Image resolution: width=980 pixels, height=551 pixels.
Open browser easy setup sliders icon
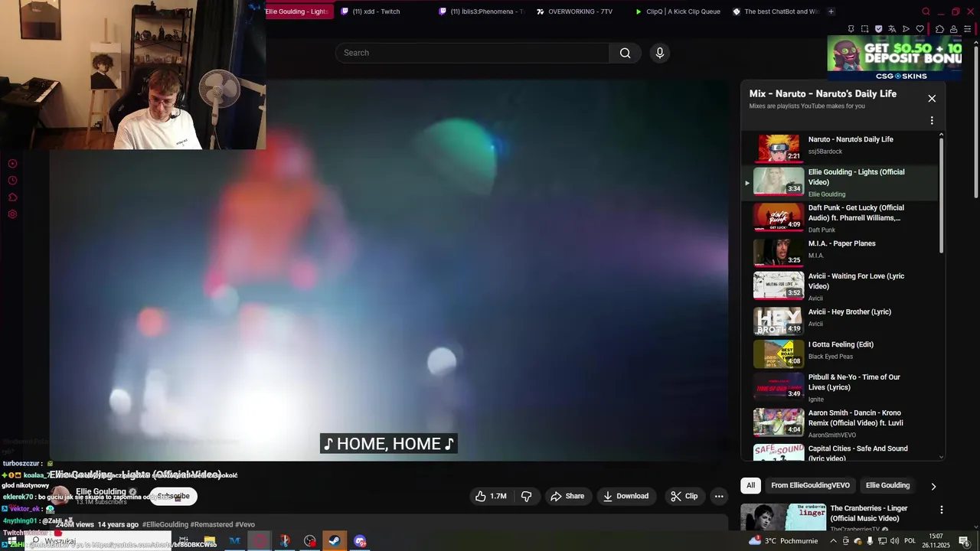point(968,29)
